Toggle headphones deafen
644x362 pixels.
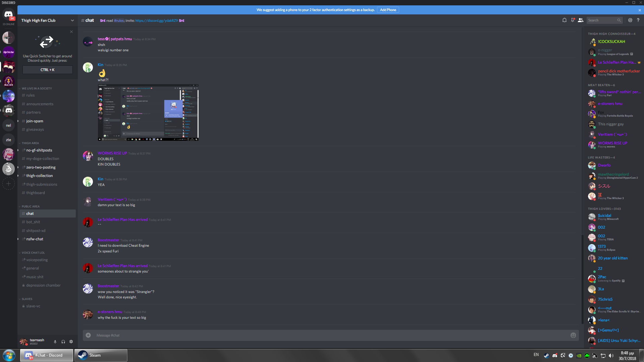point(63,342)
